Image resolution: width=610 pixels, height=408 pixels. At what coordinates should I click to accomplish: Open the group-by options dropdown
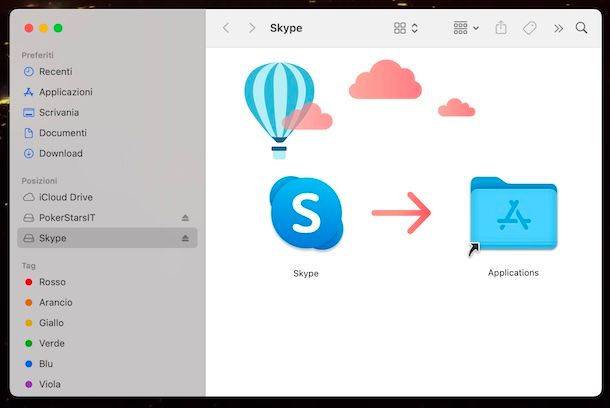tap(466, 28)
